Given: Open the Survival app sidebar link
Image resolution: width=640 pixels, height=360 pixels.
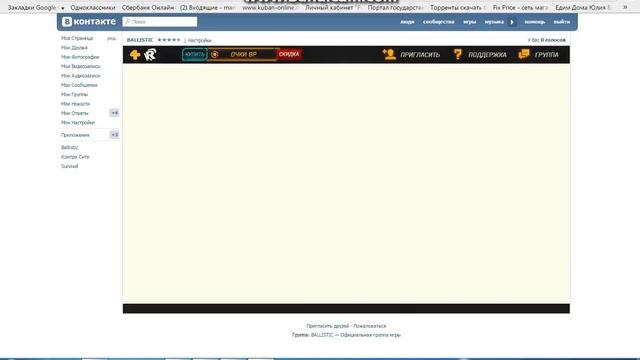Looking at the screenshot, I should 69,166.
